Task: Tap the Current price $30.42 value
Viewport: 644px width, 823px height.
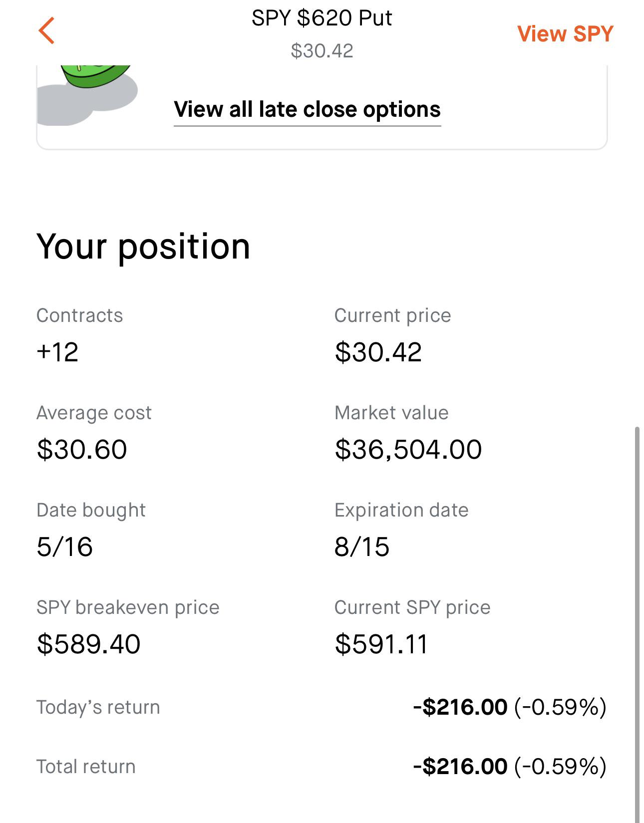Action: (378, 352)
